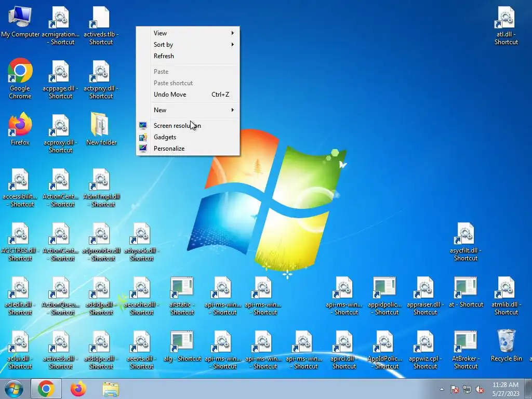The image size is (532, 399).
Task: Click the arrow beside Sort by
Action: [233, 45]
